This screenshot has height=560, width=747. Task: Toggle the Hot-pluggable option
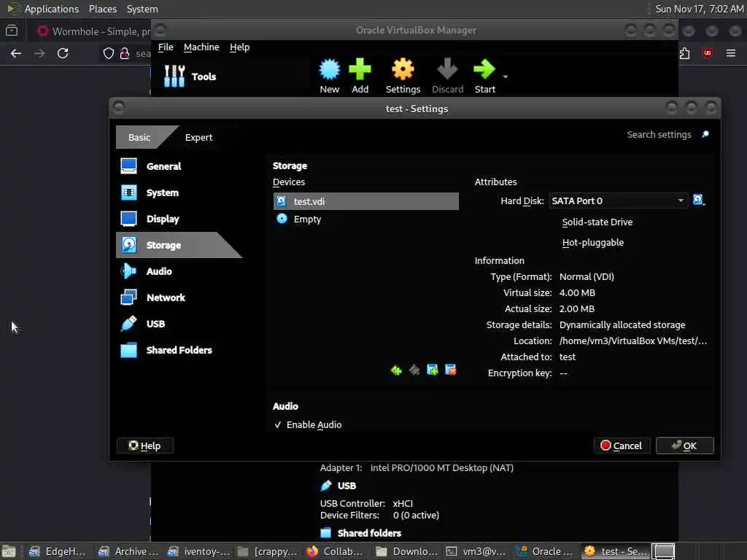(x=592, y=242)
